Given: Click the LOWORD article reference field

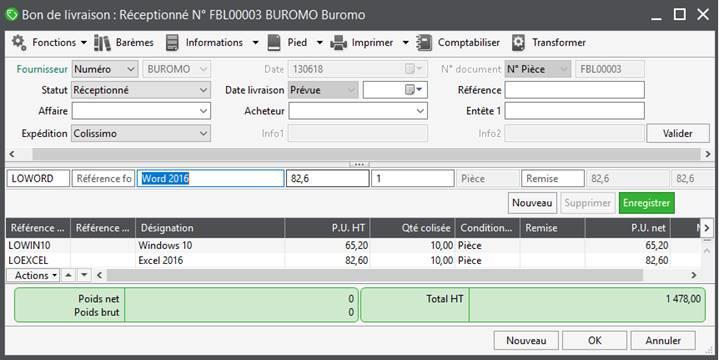Looking at the screenshot, I should pos(38,178).
